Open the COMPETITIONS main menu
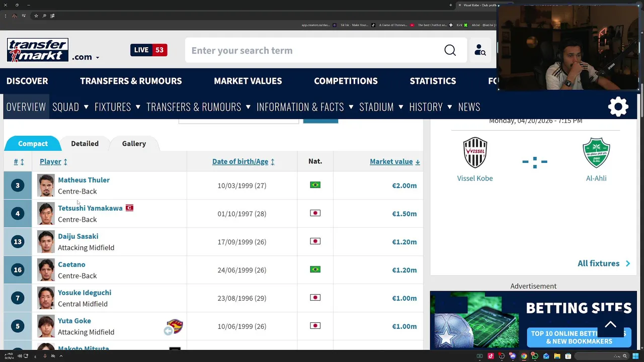This screenshot has height=362, width=644. tap(346, 81)
